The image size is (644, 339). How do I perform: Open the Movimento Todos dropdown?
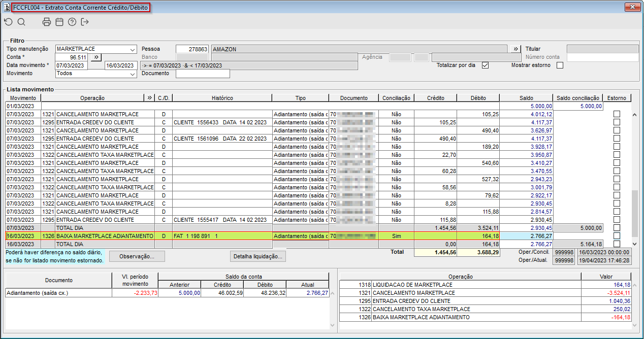click(133, 74)
